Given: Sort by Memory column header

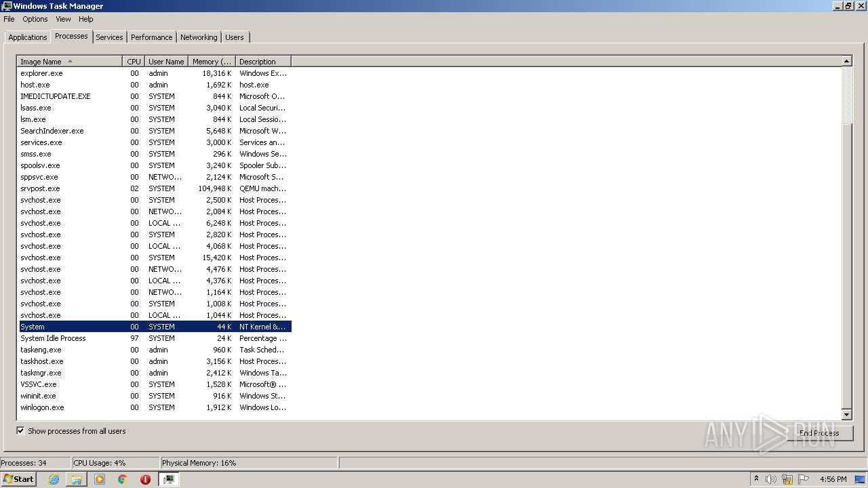Looking at the screenshot, I should pyautogui.click(x=212, y=62).
